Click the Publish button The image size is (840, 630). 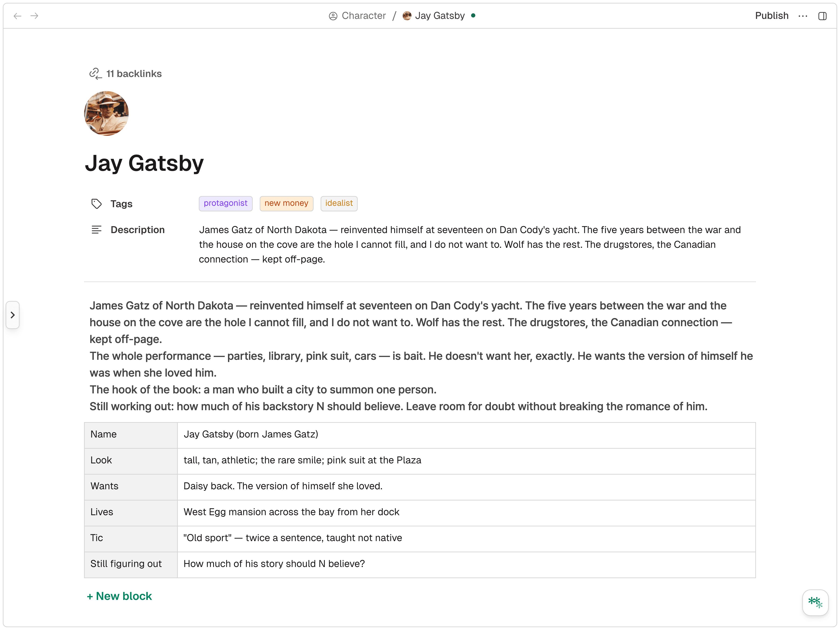771,16
